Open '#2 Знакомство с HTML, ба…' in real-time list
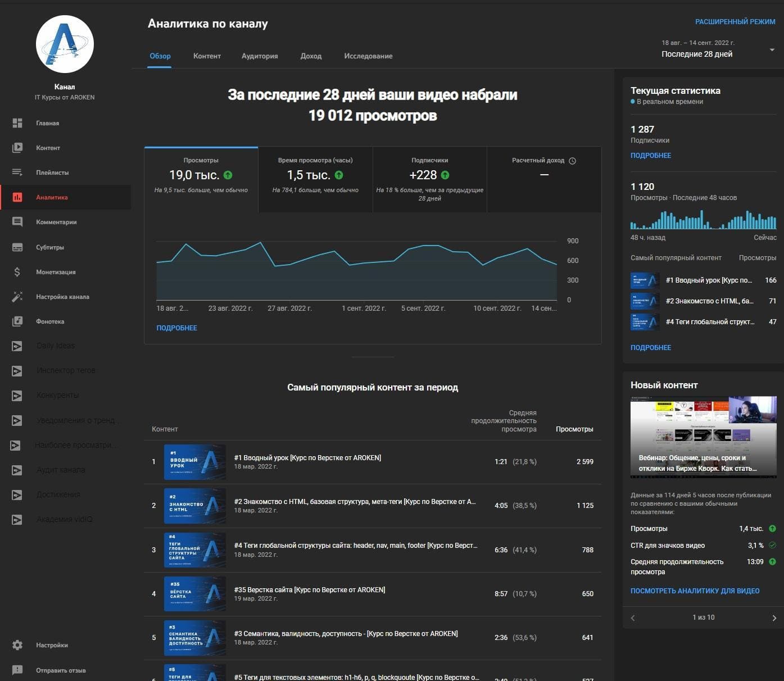 tap(710, 301)
